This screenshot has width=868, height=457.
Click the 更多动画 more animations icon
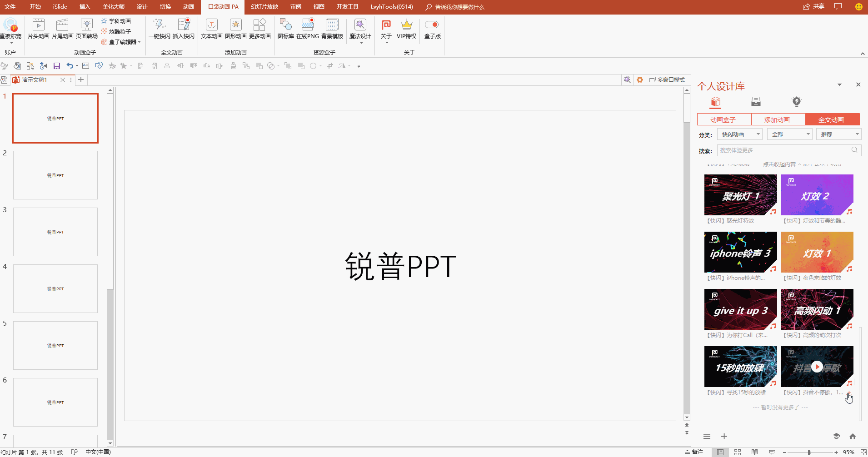pyautogui.click(x=259, y=29)
